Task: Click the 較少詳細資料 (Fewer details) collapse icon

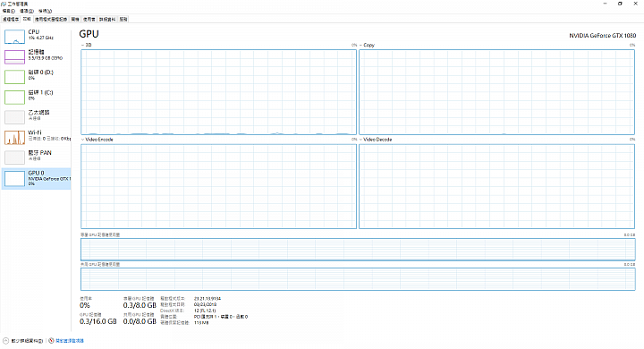Action: click(5, 341)
